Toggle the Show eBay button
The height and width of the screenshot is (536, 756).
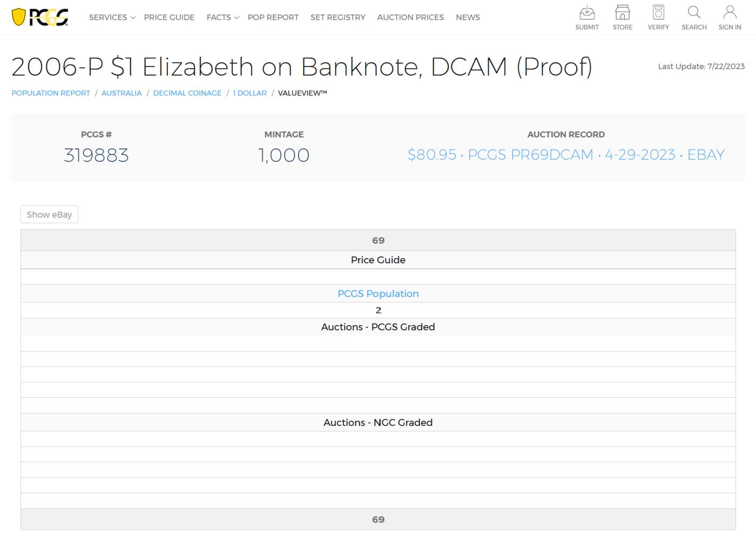49,214
